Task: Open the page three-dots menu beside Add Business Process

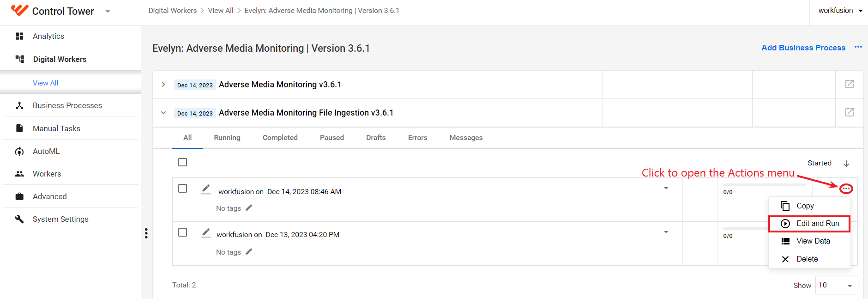Action: [858, 47]
